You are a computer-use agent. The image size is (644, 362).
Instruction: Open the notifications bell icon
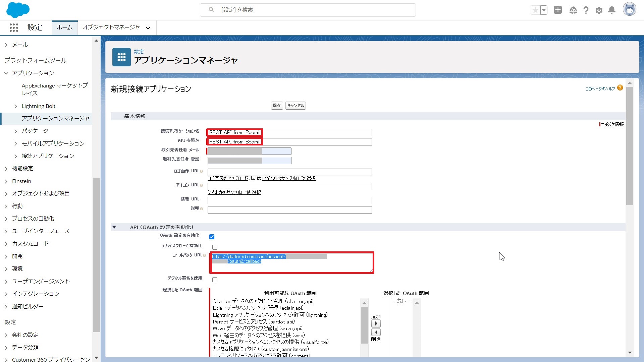pos(611,10)
